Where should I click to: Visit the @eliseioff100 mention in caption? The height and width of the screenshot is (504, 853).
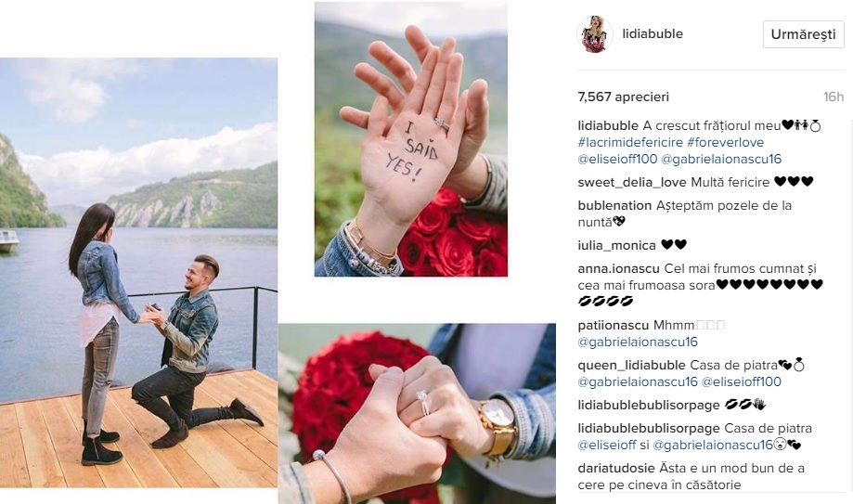617,160
